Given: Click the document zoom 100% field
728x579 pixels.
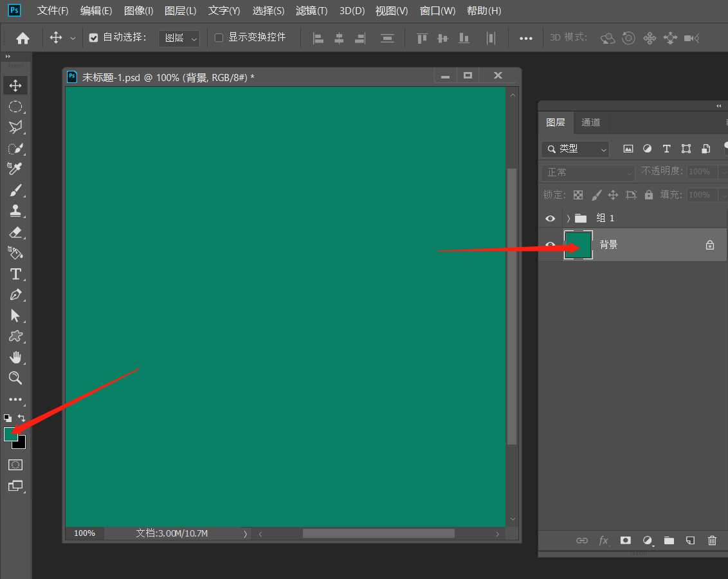Looking at the screenshot, I should click(84, 533).
